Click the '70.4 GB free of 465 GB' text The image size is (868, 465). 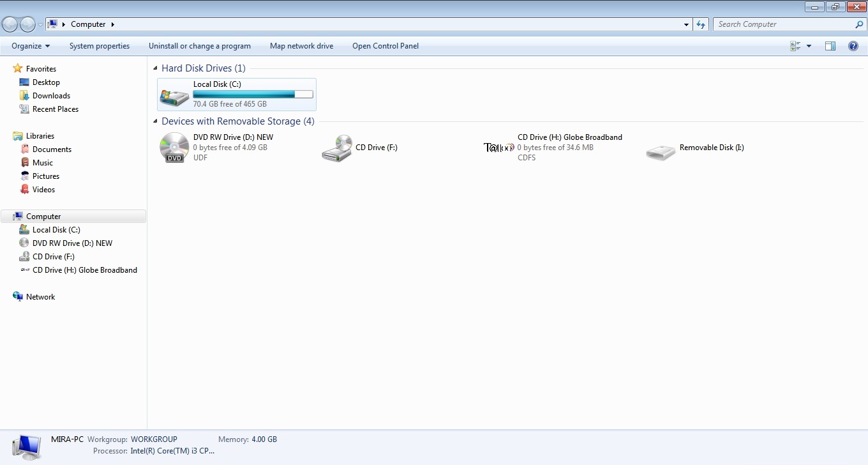(x=230, y=104)
